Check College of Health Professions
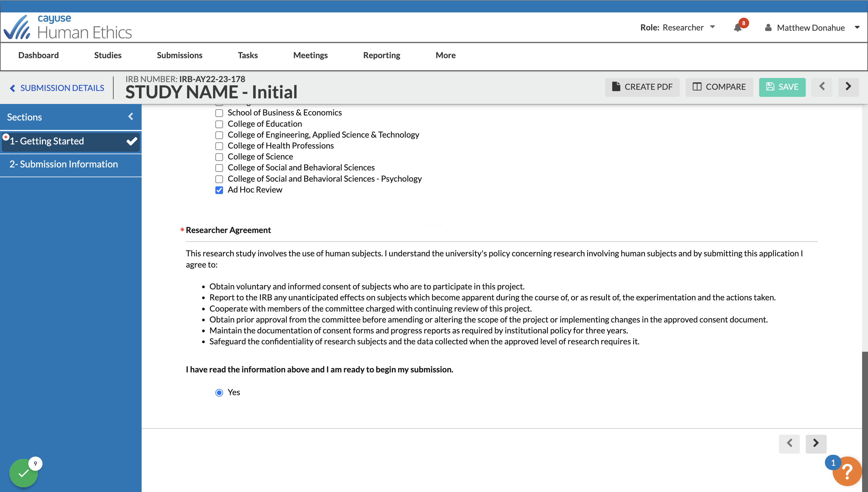 click(219, 146)
